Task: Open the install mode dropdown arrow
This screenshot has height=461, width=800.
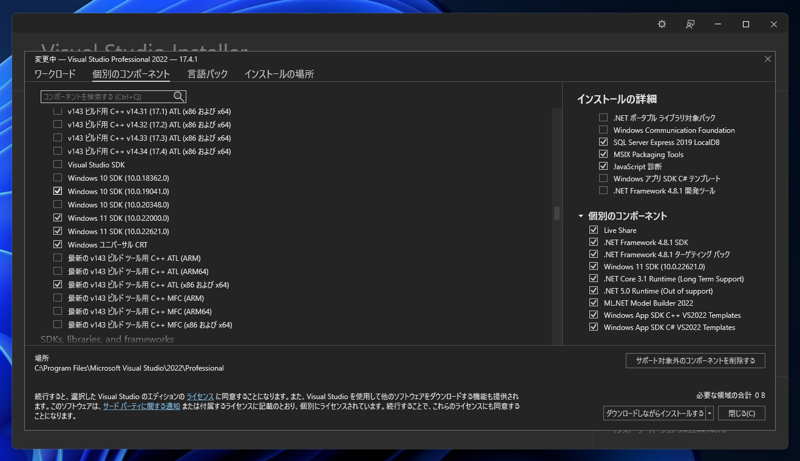Action: click(x=709, y=413)
